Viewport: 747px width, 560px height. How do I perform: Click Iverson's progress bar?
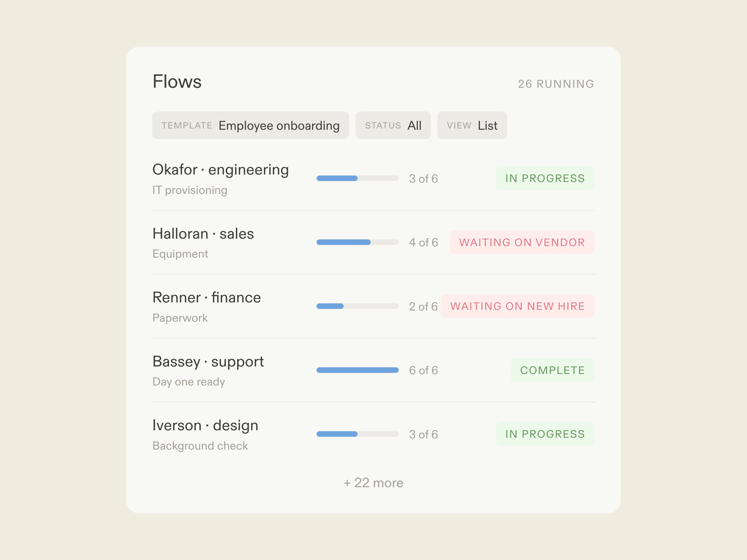[358, 434]
